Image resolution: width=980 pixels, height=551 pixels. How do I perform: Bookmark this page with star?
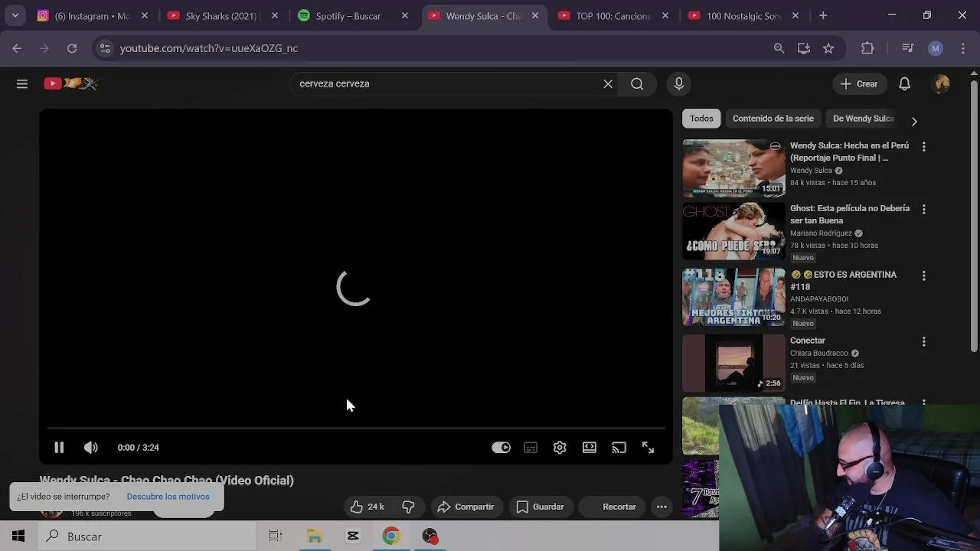(x=828, y=48)
